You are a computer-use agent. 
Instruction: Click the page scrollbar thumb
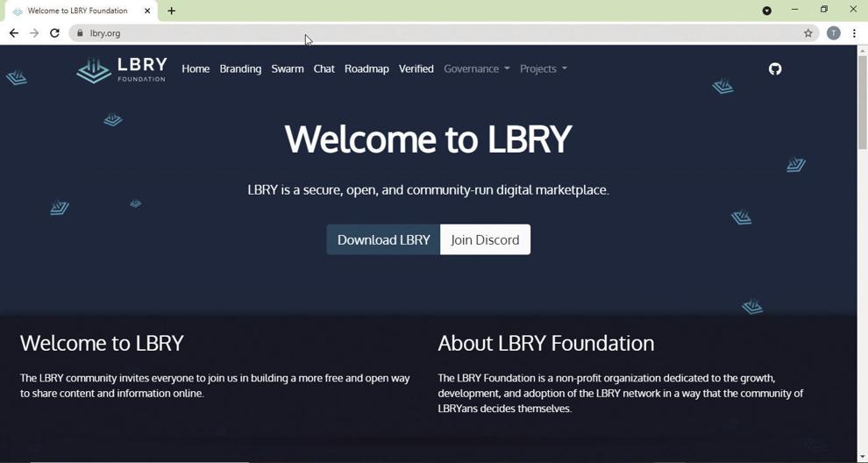(863, 103)
